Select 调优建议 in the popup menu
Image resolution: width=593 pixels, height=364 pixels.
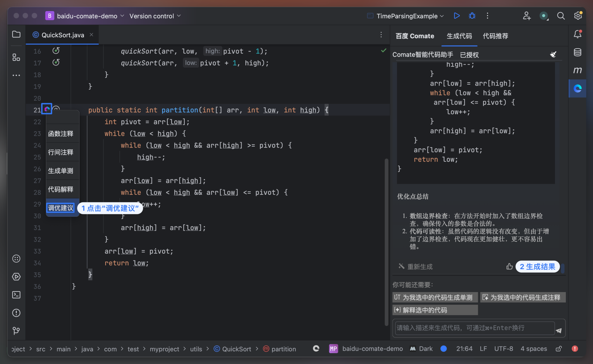pos(61,208)
